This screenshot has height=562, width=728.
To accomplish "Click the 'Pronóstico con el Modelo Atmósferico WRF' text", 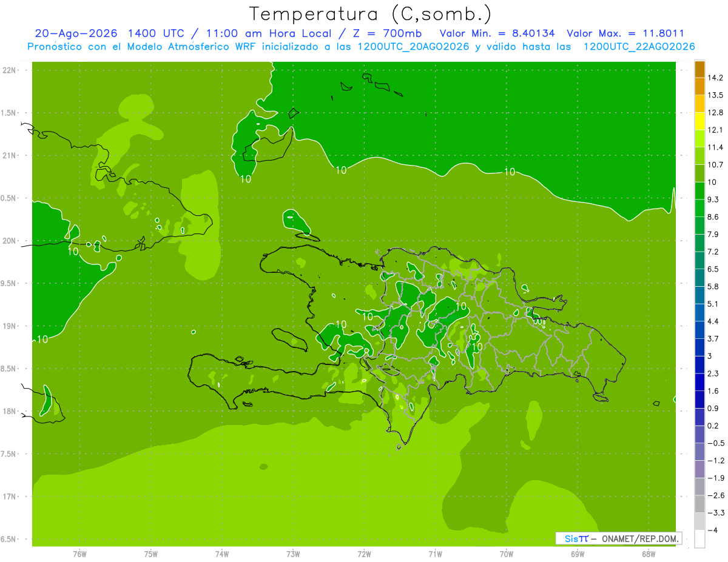I will (143, 47).
